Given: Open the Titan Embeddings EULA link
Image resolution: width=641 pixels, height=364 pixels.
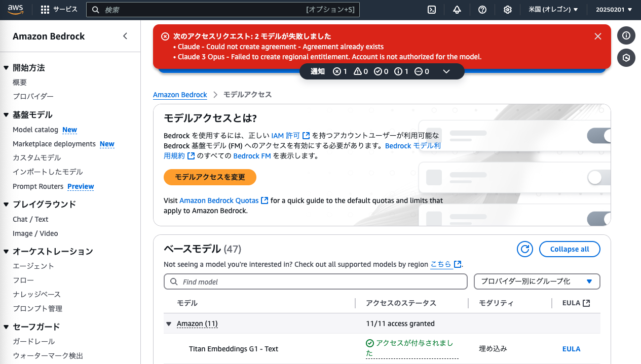Looking at the screenshot, I should (571, 348).
